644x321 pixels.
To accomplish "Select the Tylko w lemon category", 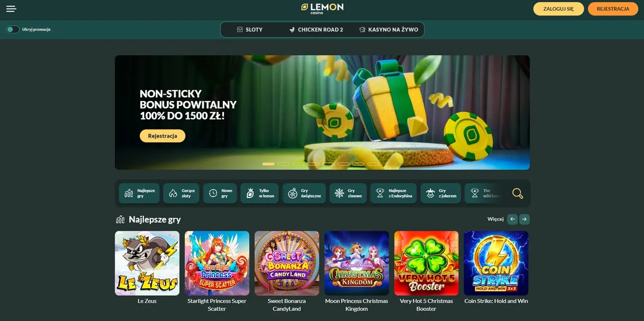I will click(260, 193).
